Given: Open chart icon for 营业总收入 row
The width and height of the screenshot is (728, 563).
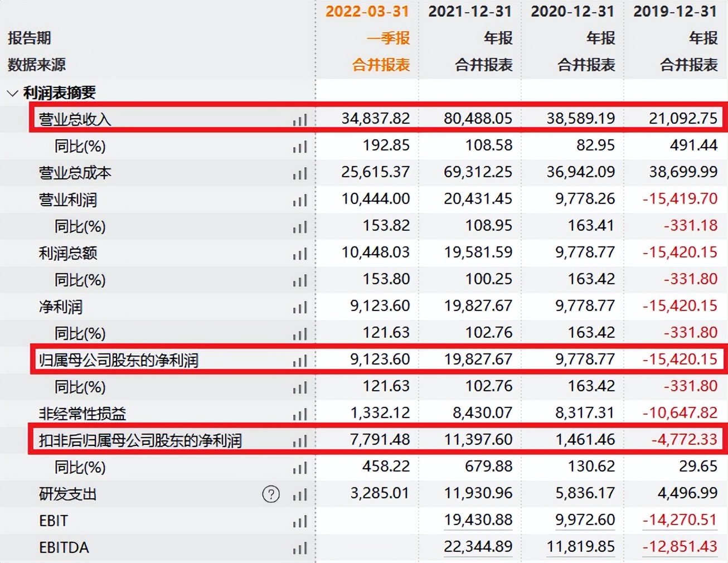Looking at the screenshot, I should click(x=300, y=119).
